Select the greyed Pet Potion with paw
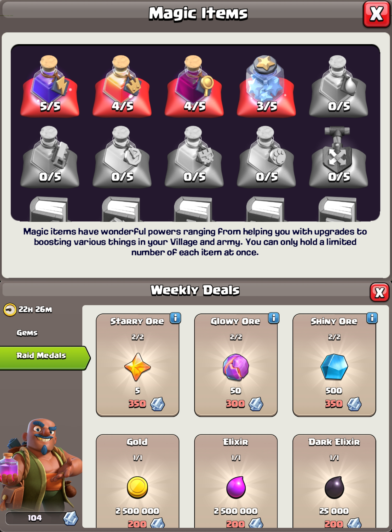Image resolution: width=392 pixels, height=532 pixels. tap(266, 156)
